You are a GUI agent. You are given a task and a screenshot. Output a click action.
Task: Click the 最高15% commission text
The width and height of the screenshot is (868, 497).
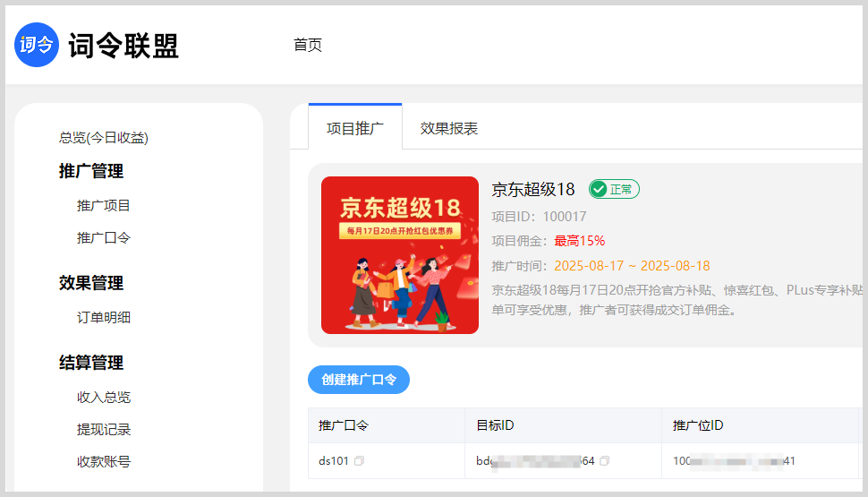[580, 241]
